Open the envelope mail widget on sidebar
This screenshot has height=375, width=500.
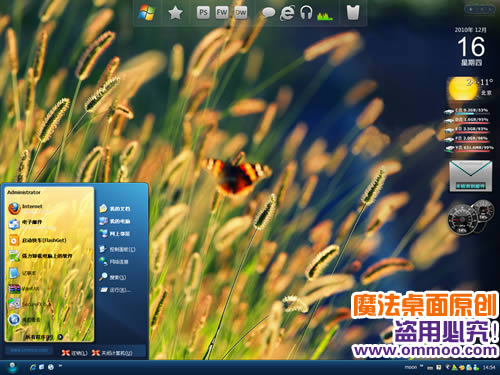coord(470,176)
